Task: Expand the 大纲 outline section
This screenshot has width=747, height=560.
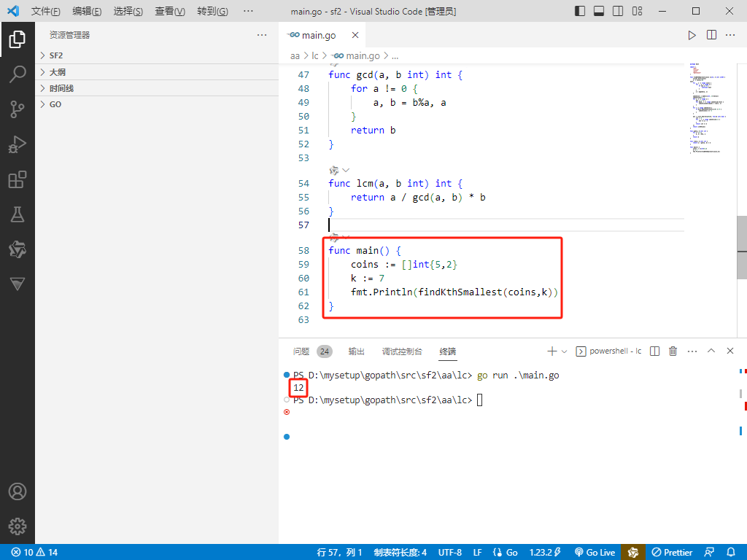Action: (157, 72)
